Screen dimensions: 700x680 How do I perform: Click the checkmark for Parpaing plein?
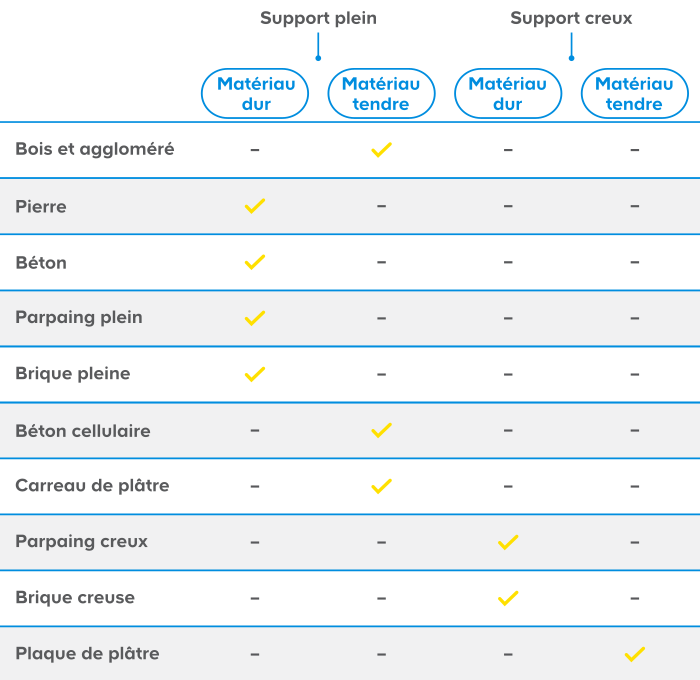tap(255, 318)
